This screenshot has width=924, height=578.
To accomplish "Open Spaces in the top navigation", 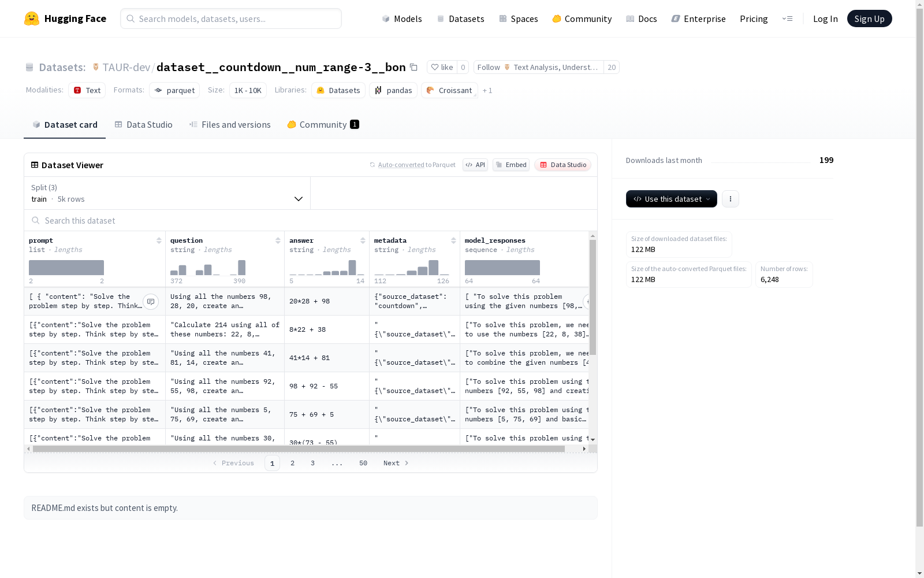I will [x=518, y=18].
